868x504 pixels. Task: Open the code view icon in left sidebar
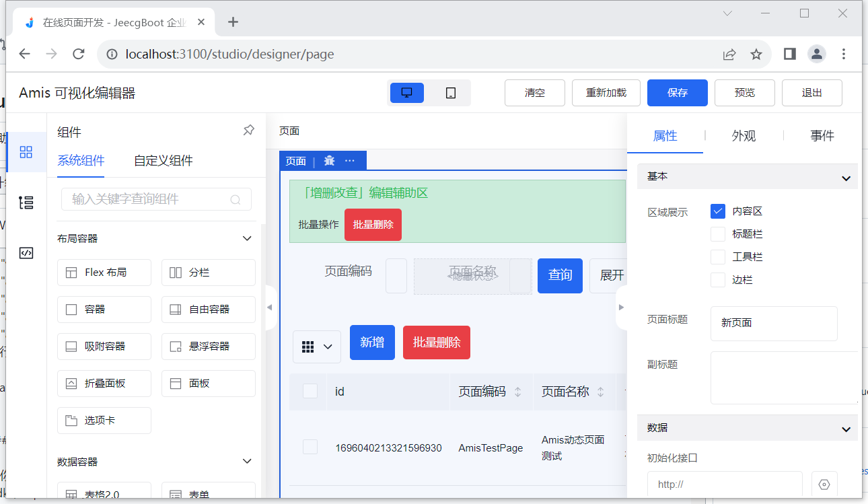click(27, 253)
